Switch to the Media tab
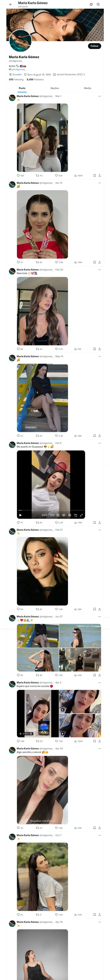The width and height of the screenshot is (110, 980). tap(88, 88)
